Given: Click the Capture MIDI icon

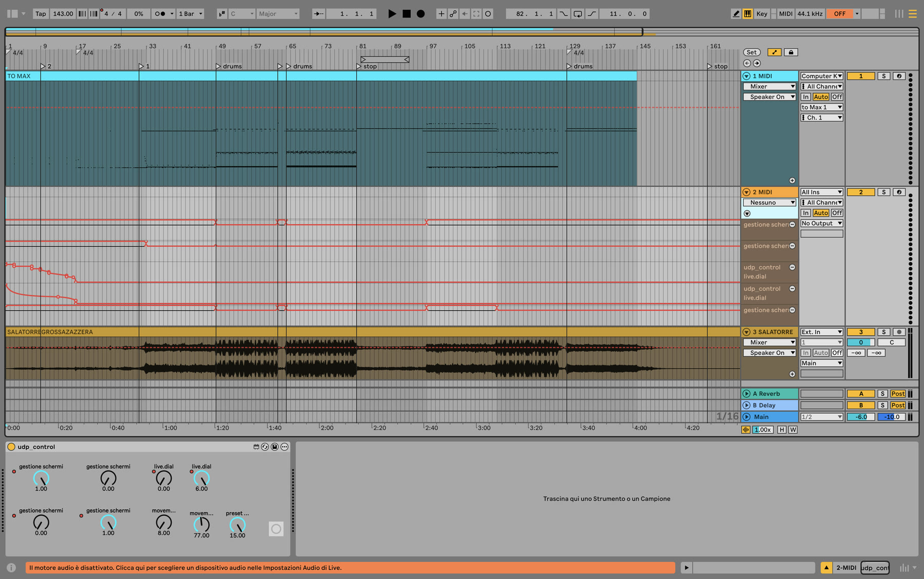Looking at the screenshot, I should click(476, 14).
